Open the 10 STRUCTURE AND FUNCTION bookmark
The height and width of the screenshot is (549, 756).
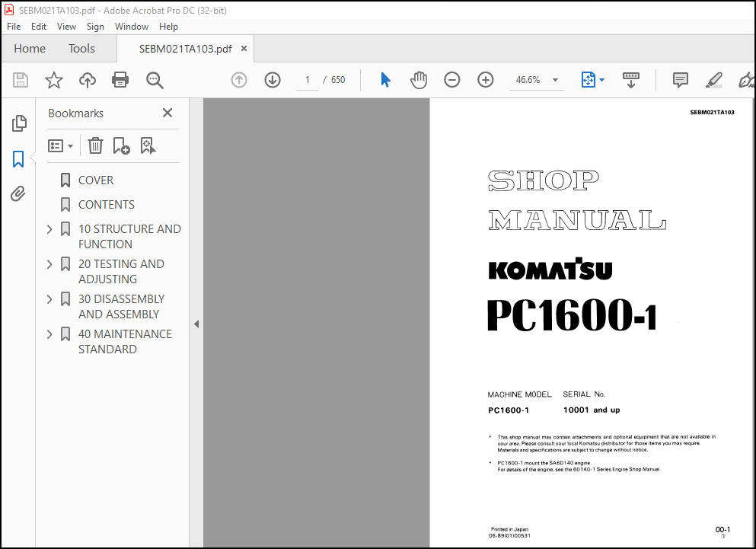tap(129, 236)
